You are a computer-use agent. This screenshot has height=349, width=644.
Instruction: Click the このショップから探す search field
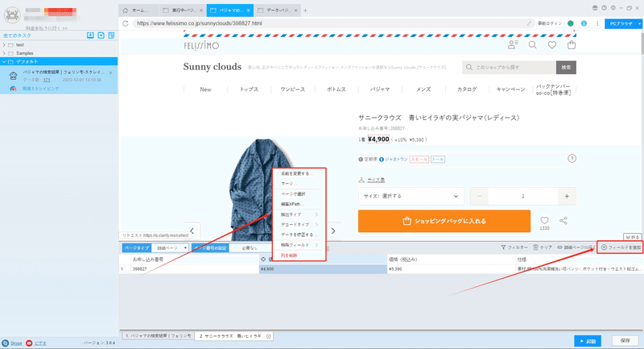click(x=509, y=68)
